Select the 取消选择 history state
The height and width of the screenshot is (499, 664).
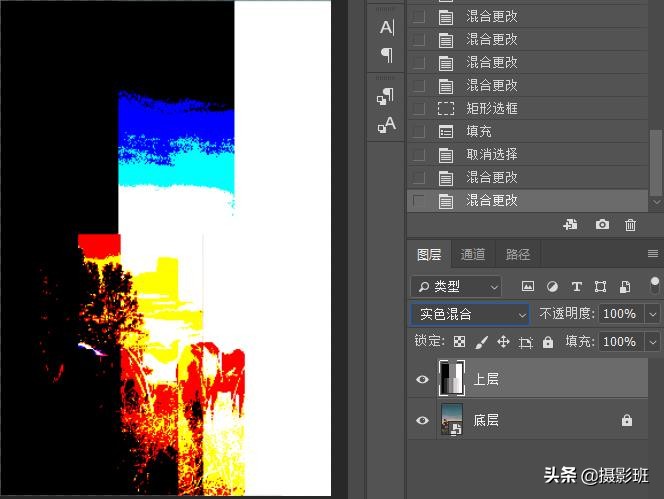[x=528, y=154]
